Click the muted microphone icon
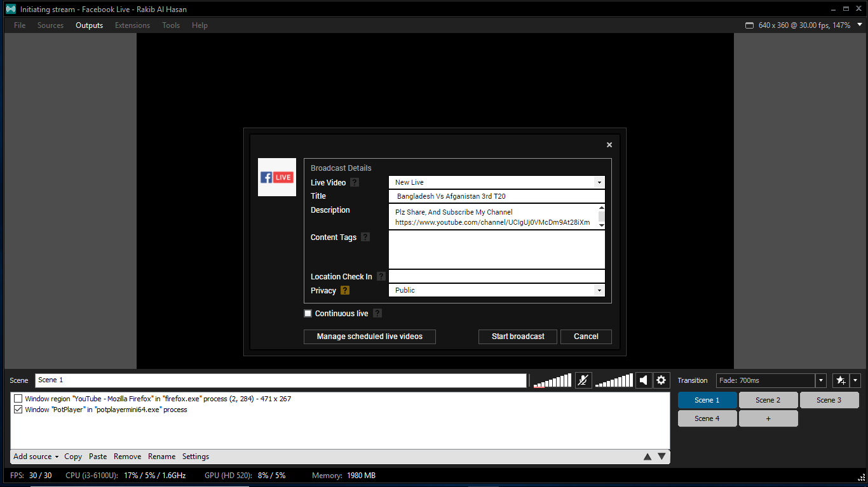The width and height of the screenshot is (868, 487). point(583,380)
